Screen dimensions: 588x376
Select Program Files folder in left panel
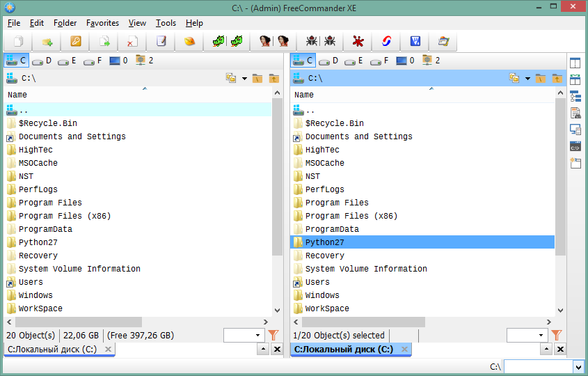(x=50, y=203)
